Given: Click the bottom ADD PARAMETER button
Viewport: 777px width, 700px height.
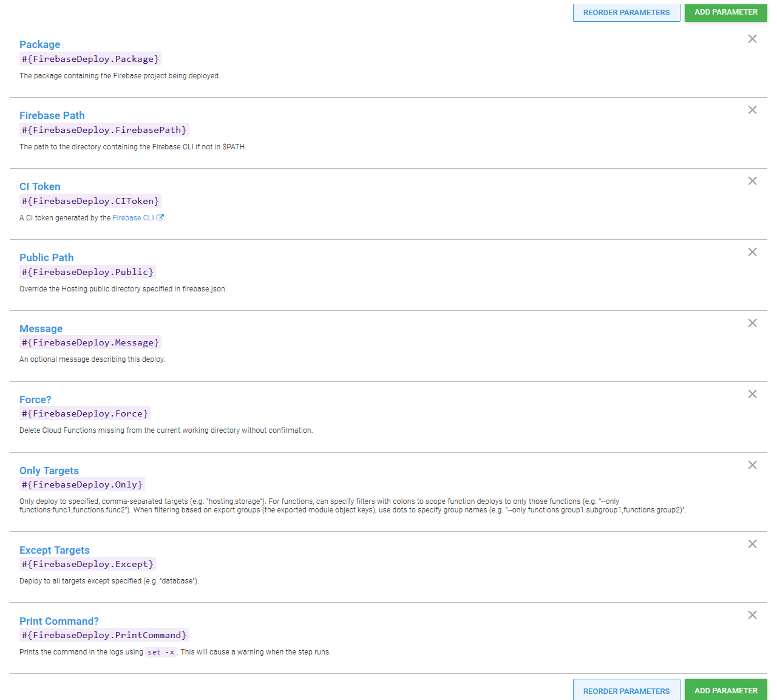Looking at the screenshot, I should [725, 690].
